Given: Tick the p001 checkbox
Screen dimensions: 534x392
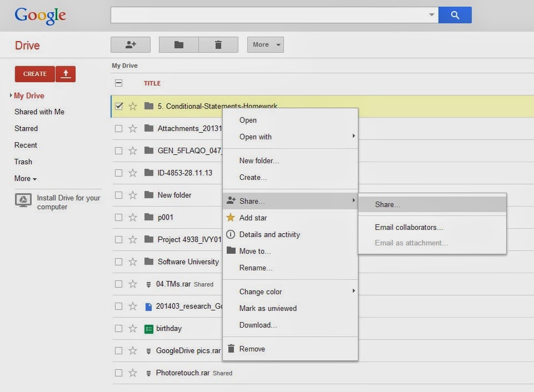Looking at the screenshot, I should (x=118, y=217).
